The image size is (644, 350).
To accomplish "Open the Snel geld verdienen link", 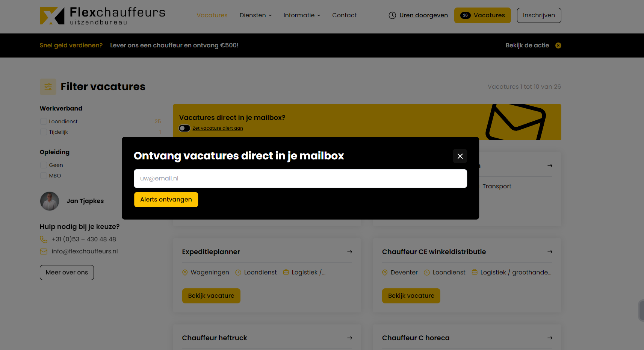I will 71,45.
